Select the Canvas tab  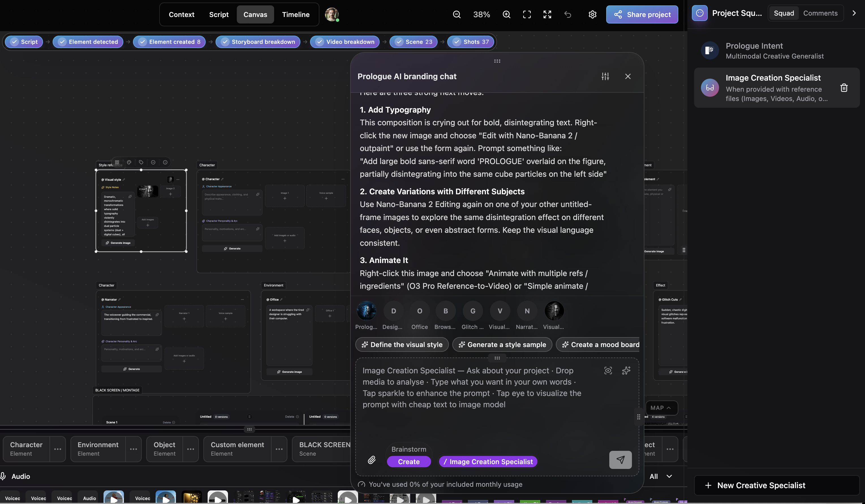pos(255,14)
